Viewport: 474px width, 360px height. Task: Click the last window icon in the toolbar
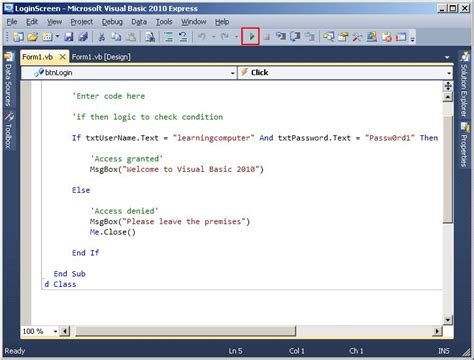pyautogui.click(x=401, y=36)
